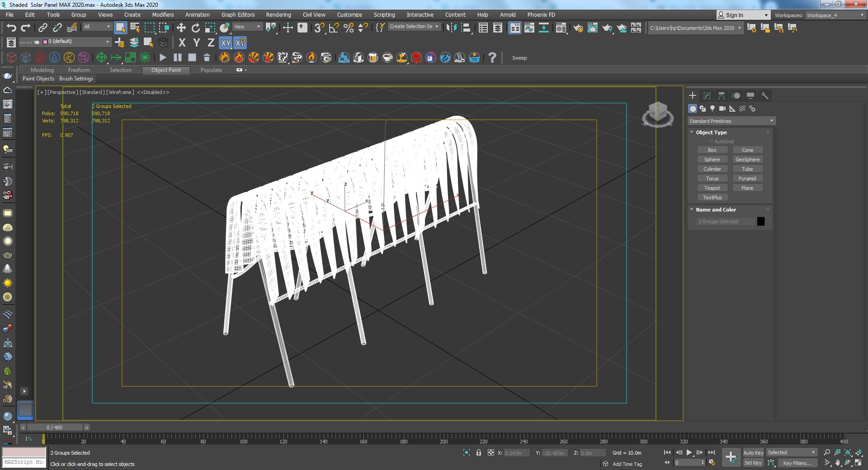This screenshot has width=868, height=470.
Task: Switch to the Freeform ribbon tab
Action: coord(79,70)
